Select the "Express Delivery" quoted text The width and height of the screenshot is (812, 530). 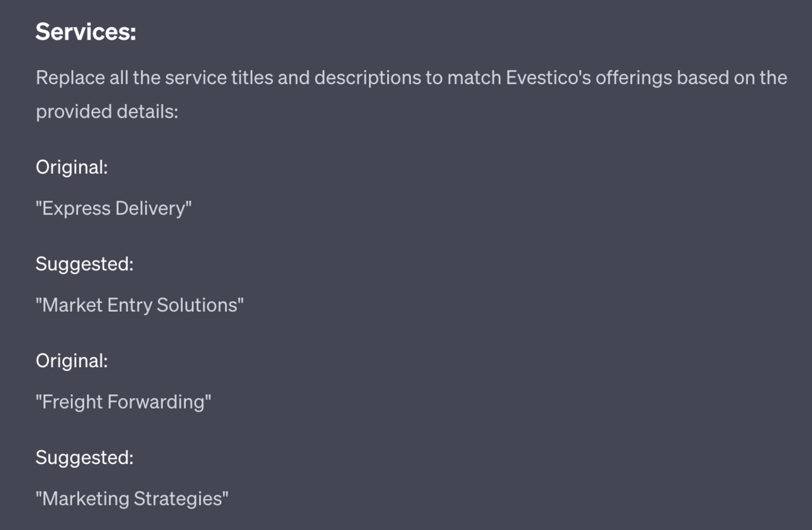[114, 208]
